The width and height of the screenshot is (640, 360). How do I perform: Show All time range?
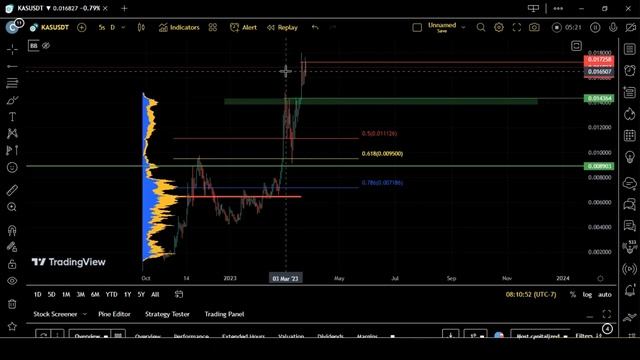155,294
